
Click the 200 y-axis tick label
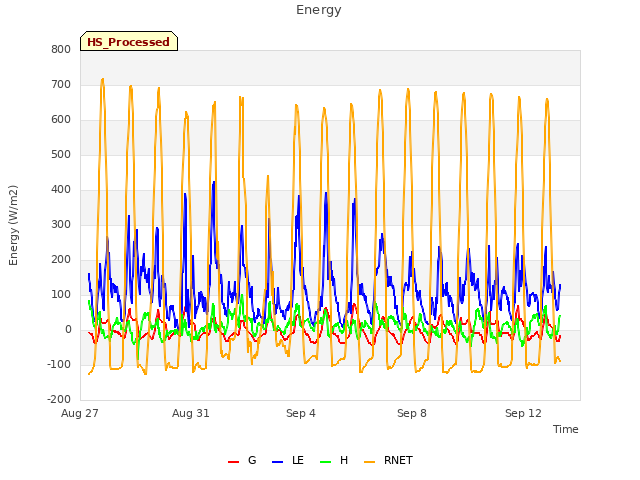61,260
